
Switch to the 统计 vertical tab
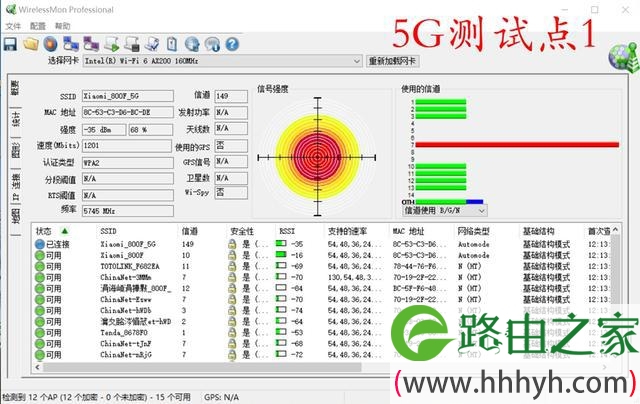pos(15,119)
